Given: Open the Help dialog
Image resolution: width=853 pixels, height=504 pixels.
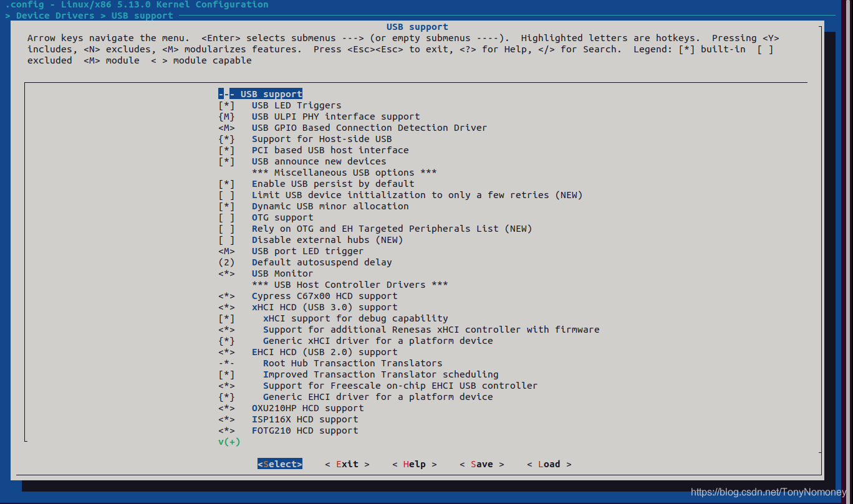Looking at the screenshot, I should (413, 464).
